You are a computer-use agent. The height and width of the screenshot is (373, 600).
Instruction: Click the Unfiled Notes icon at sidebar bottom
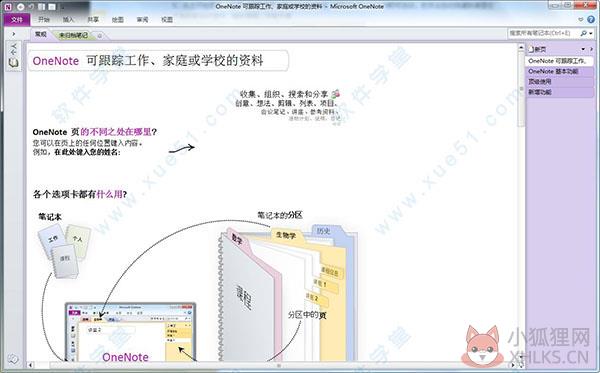tap(13, 358)
